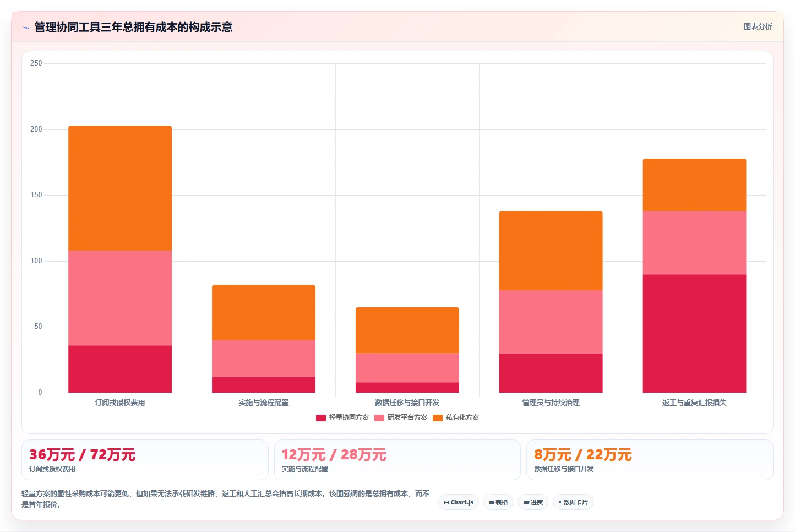Click the 250 y-axis tick label
The image size is (795, 532).
point(36,63)
